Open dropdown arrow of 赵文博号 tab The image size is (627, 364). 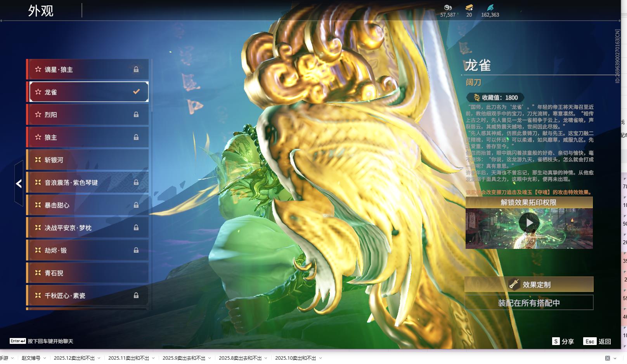point(45,358)
